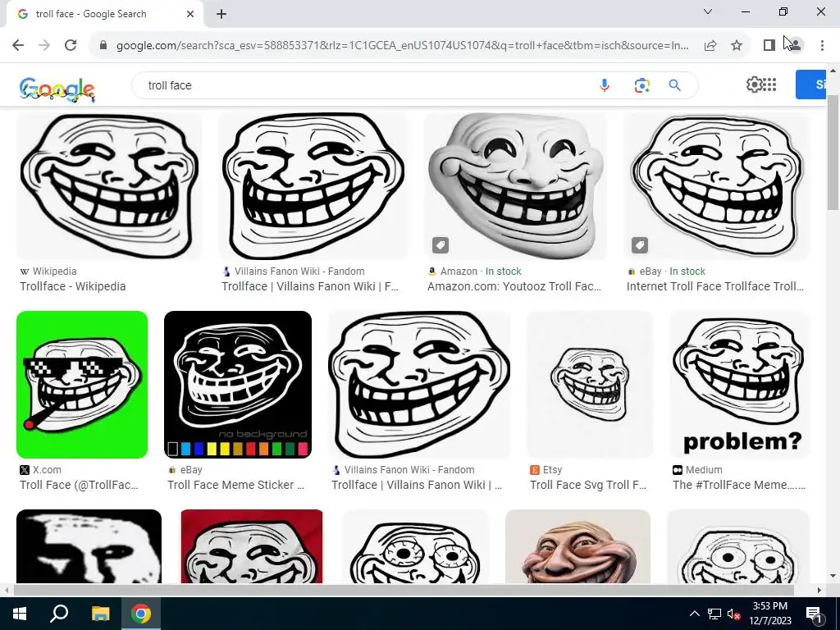
Task: Open network status tray icon
Action: [714, 614]
